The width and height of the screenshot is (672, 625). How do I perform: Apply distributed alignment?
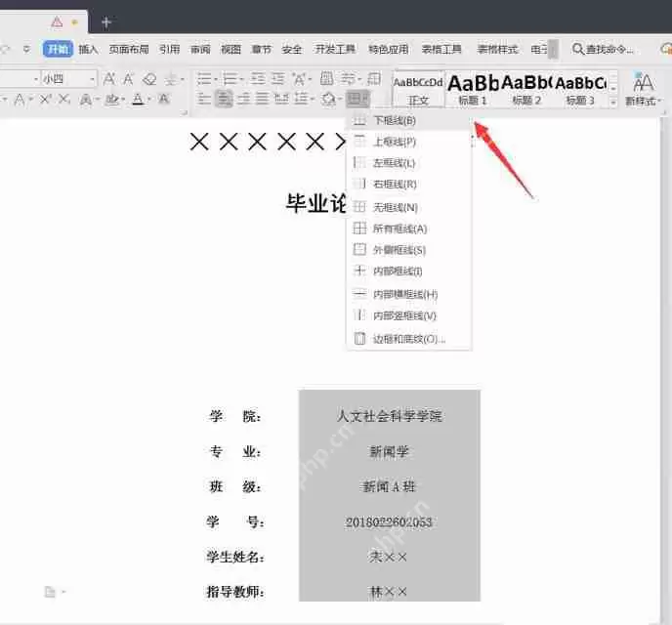(281, 100)
